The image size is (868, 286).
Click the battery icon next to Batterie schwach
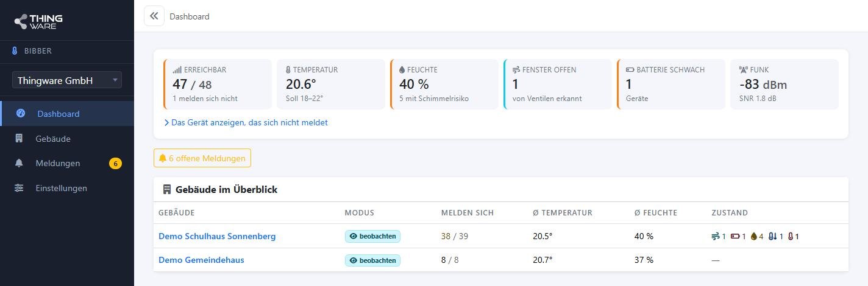click(630, 70)
